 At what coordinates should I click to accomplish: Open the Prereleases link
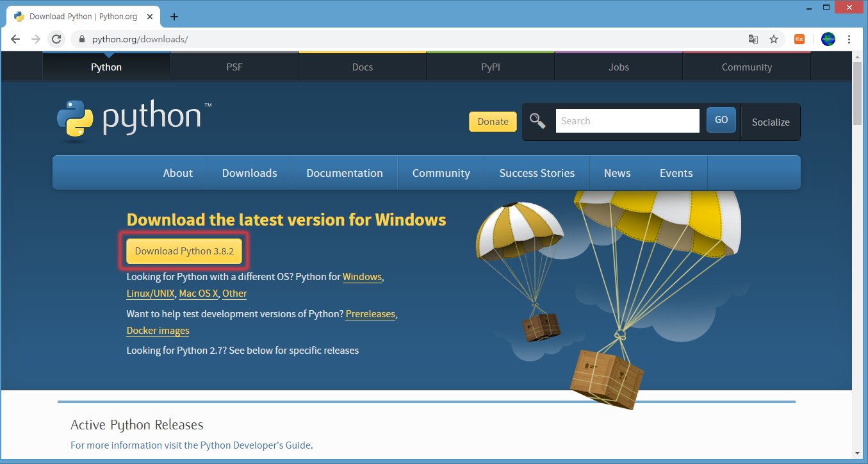(370, 314)
